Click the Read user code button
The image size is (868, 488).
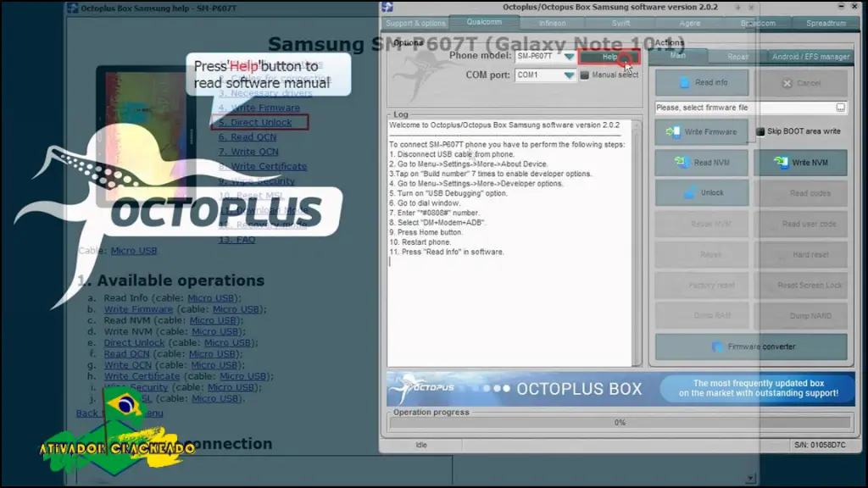[x=800, y=224]
